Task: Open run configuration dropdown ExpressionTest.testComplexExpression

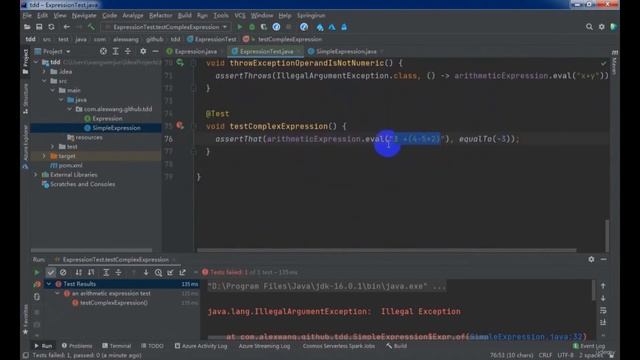Action: click(167, 27)
